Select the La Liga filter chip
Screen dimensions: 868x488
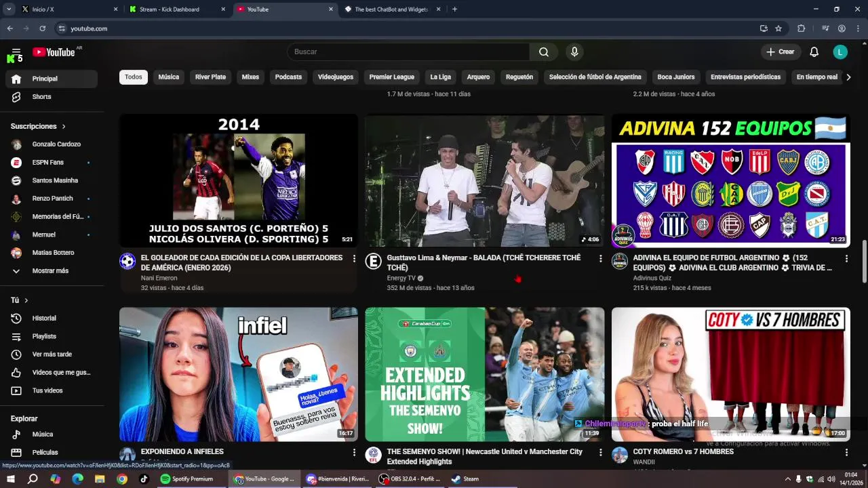tap(441, 77)
